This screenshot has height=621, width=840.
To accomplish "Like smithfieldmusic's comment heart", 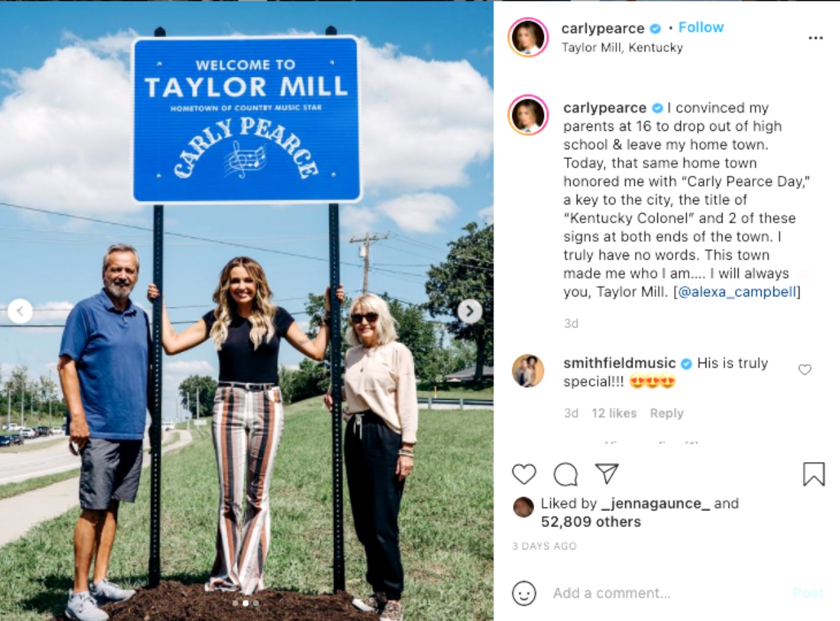I will click(x=805, y=370).
